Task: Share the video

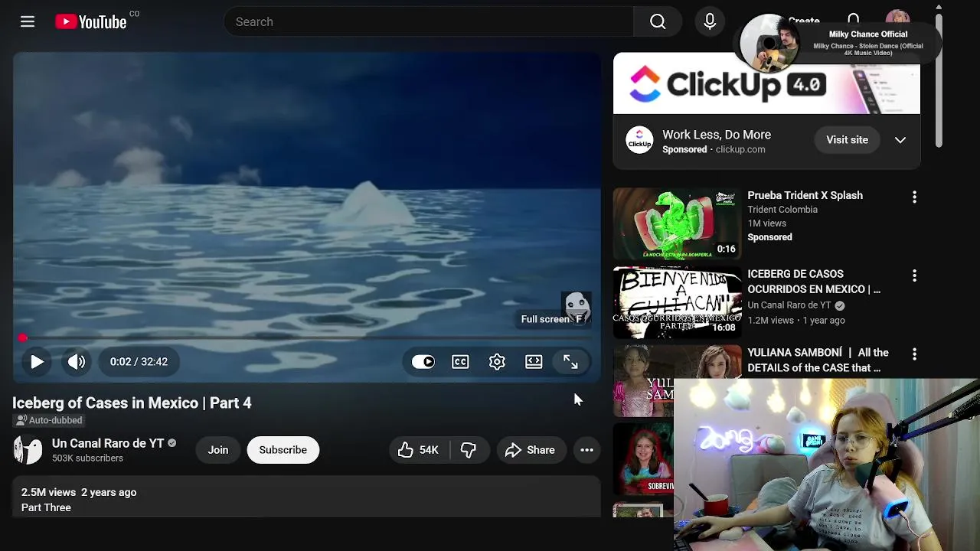Action: click(x=531, y=450)
